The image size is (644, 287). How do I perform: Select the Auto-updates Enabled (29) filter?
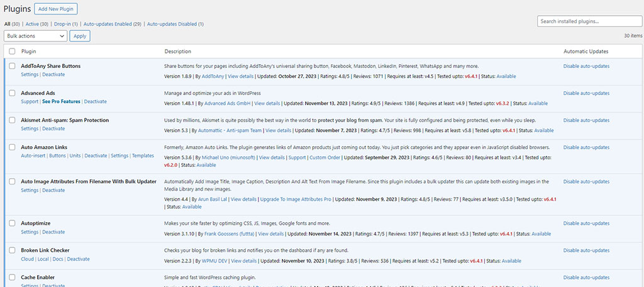tap(113, 25)
